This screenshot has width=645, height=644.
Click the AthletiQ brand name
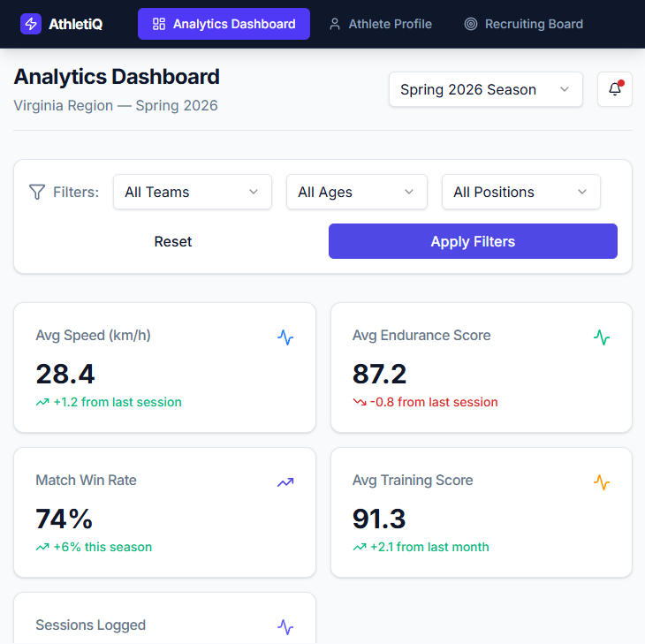[x=76, y=24]
